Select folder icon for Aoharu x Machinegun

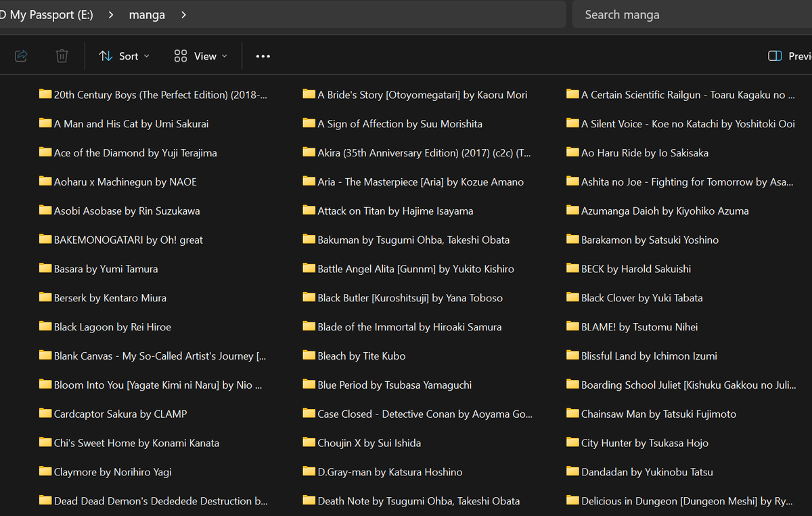[45, 181]
